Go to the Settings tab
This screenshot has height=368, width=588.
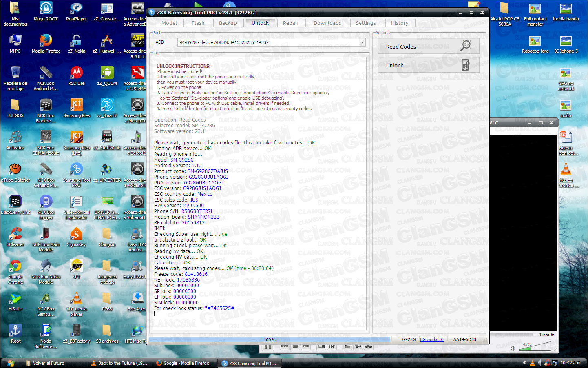[x=366, y=23]
